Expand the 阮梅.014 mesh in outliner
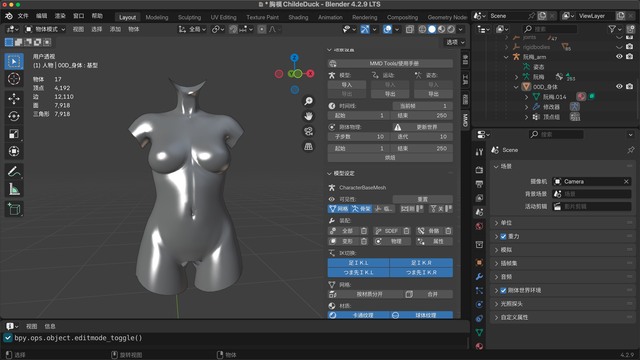 pyautogui.click(x=526, y=97)
